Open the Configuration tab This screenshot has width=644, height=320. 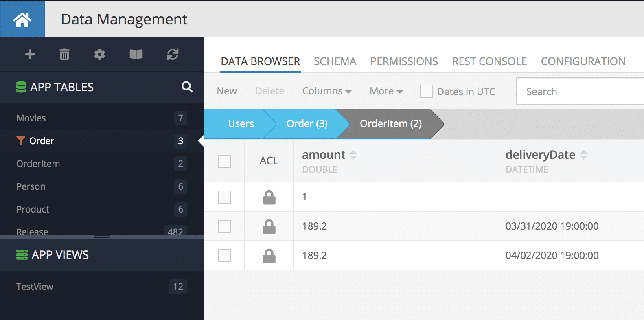[x=583, y=61]
